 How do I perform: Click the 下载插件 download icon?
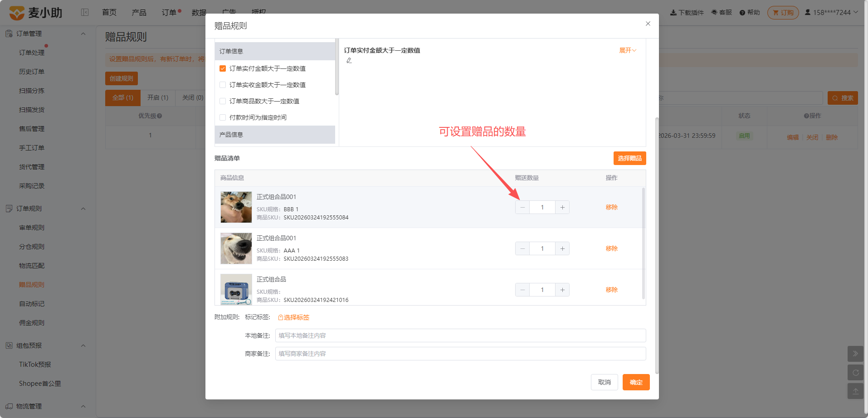coord(673,12)
